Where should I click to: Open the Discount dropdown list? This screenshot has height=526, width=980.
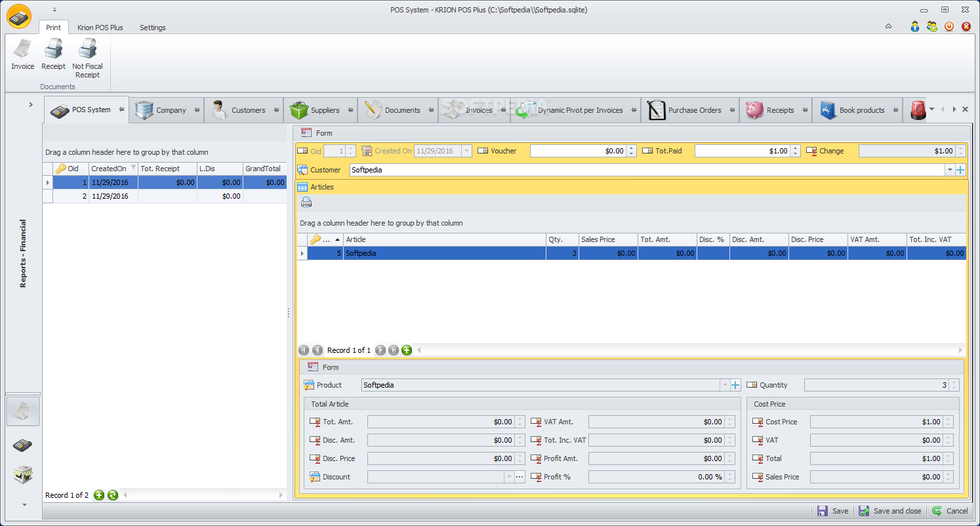(509, 477)
